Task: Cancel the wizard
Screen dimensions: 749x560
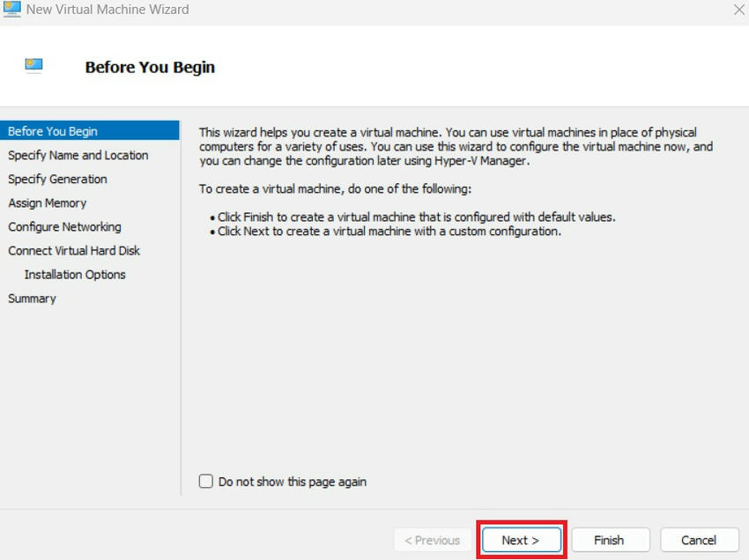Action: click(x=699, y=540)
